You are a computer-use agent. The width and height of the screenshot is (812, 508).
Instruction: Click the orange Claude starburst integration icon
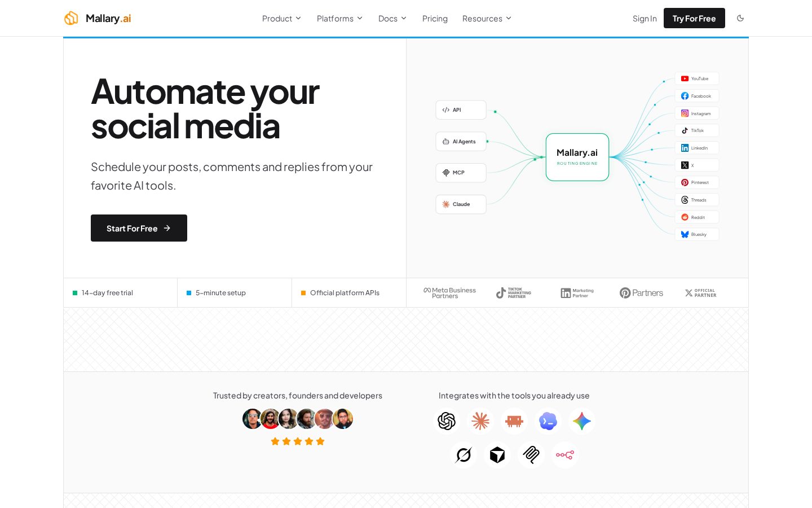(x=480, y=421)
